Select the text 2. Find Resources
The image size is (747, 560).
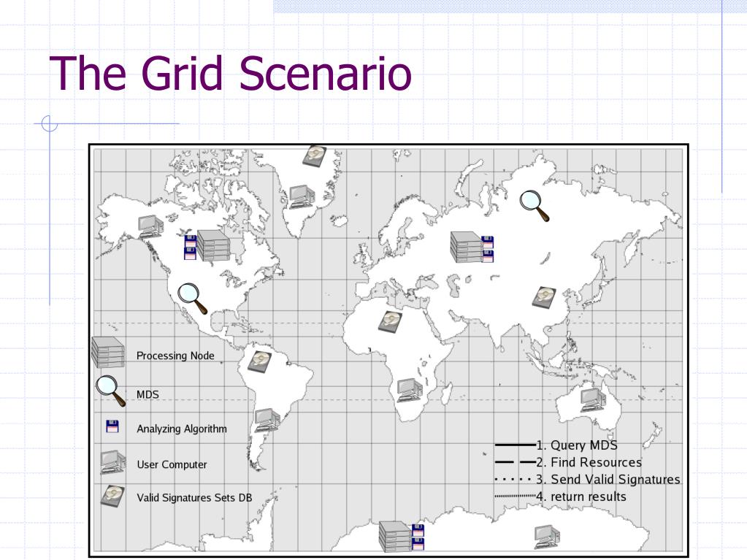[589, 462]
